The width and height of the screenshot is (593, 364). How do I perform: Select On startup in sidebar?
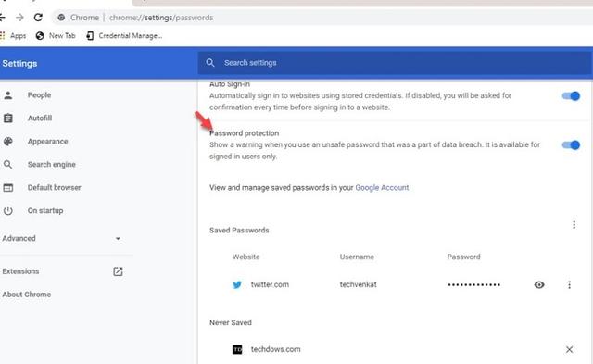point(45,210)
